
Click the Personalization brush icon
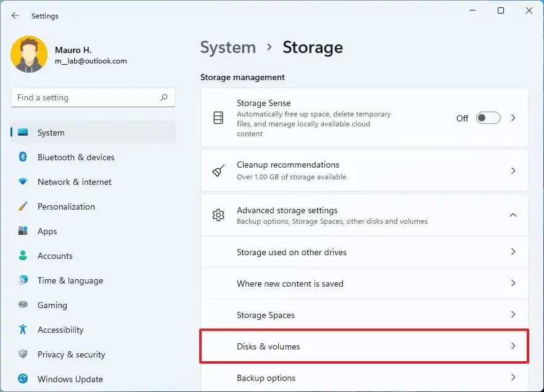(23, 206)
